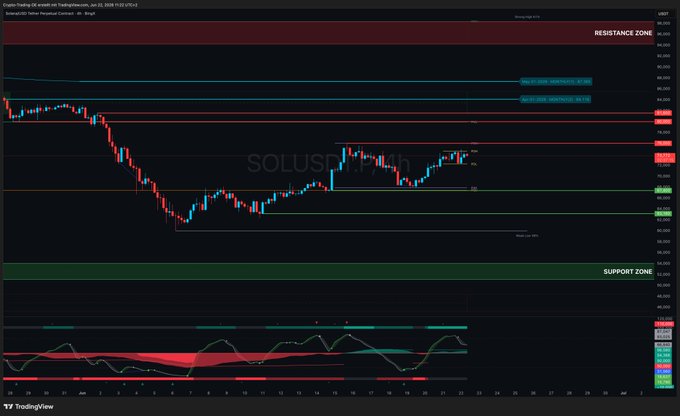Click the red current price tag 73,773
The image size is (680, 416).
pos(664,157)
